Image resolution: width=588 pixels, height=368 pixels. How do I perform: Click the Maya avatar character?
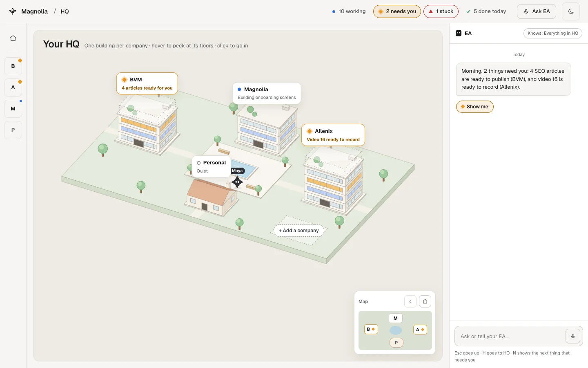(x=237, y=182)
